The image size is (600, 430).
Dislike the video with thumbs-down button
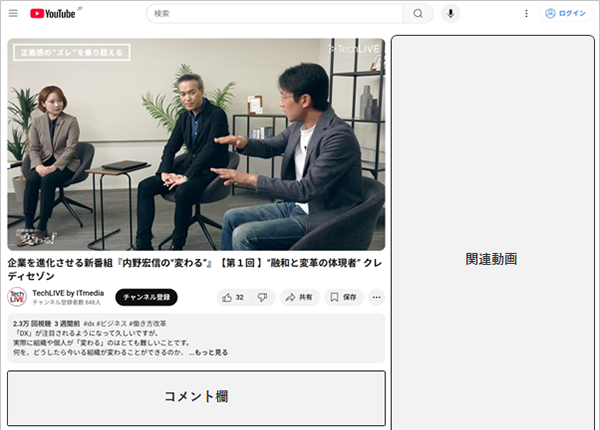click(x=262, y=297)
